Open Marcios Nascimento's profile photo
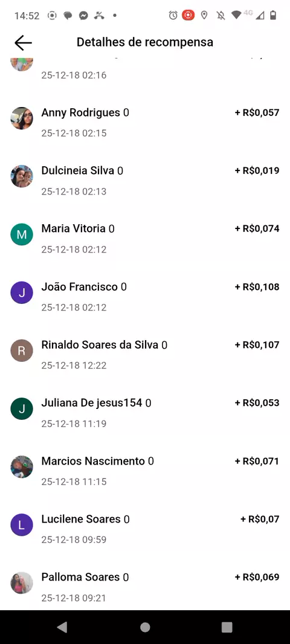The height and width of the screenshot is (644, 290). tap(21, 466)
